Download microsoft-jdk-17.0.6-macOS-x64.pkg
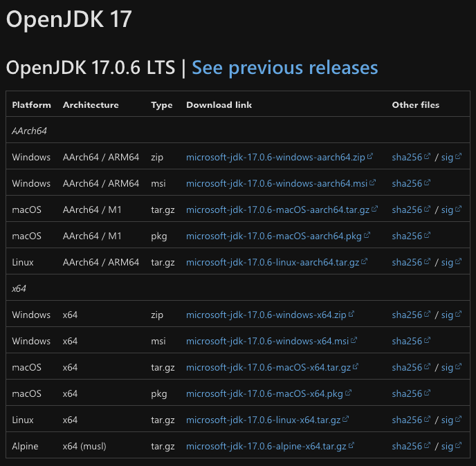The image size is (476, 466). tap(268, 394)
